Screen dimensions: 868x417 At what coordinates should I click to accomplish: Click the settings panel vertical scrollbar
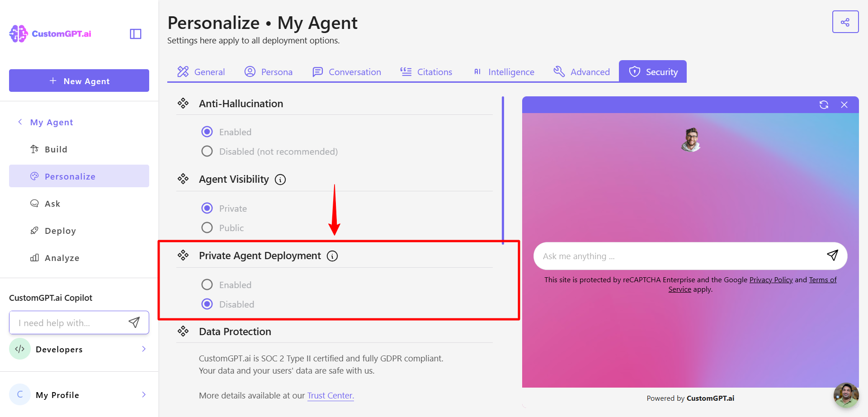(x=503, y=170)
